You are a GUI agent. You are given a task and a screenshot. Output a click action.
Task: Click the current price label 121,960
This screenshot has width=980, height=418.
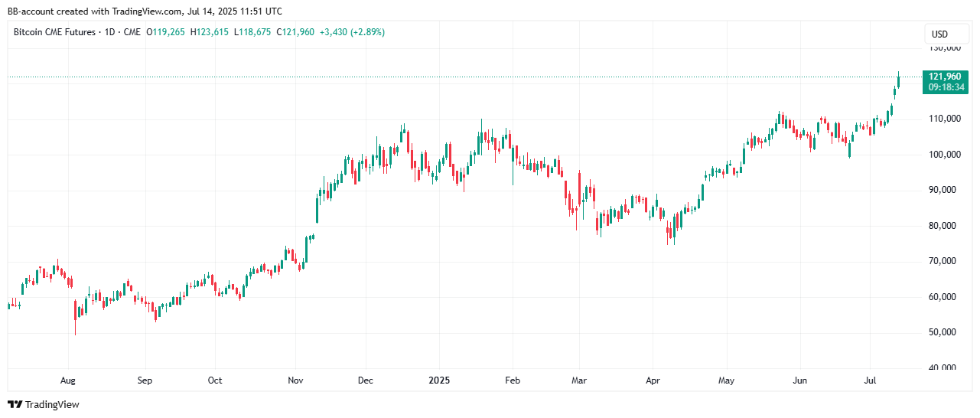click(x=946, y=77)
